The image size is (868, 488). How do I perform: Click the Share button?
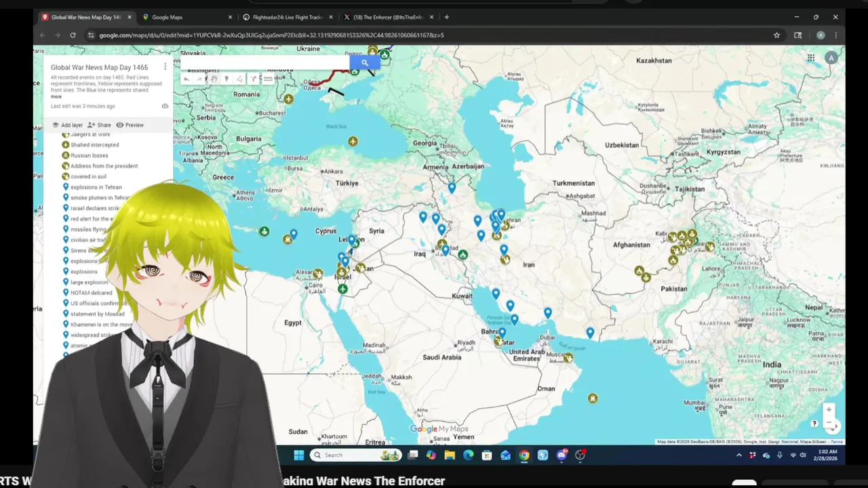click(100, 125)
